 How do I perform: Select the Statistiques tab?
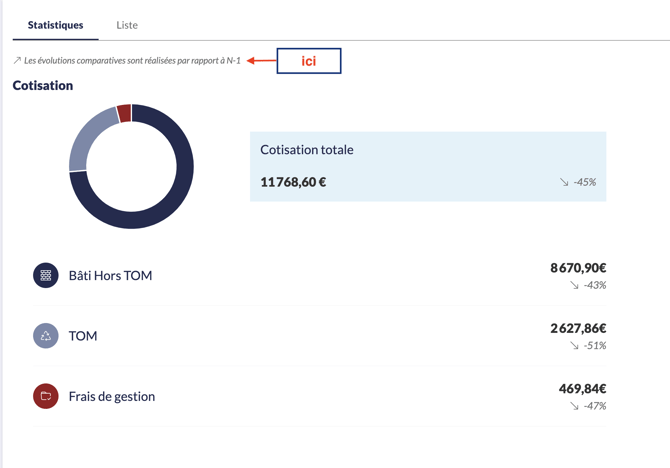pyautogui.click(x=55, y=25)
